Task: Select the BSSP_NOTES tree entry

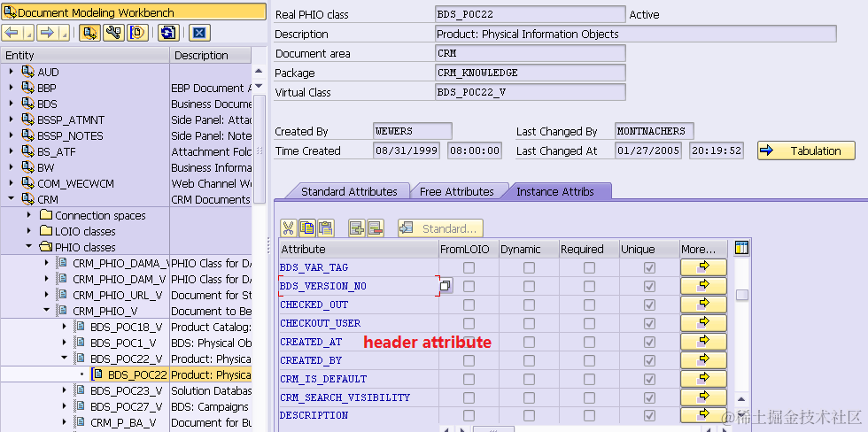Action: pos(70,135)
